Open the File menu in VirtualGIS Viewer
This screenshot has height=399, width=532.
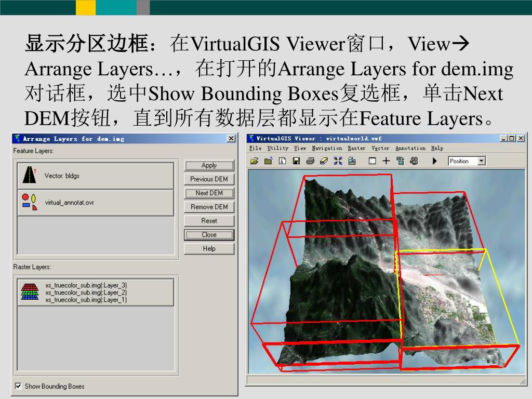[x=255, y=148]
